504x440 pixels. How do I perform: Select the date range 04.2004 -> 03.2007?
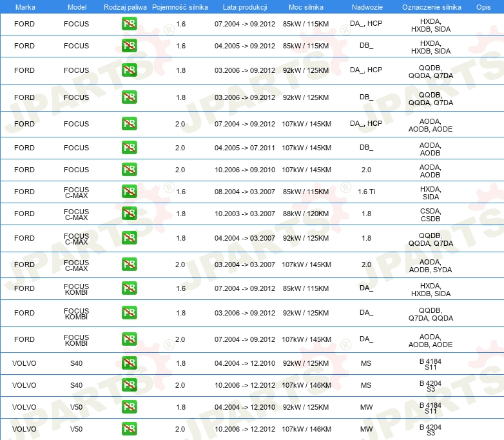(x=245, y=238)
